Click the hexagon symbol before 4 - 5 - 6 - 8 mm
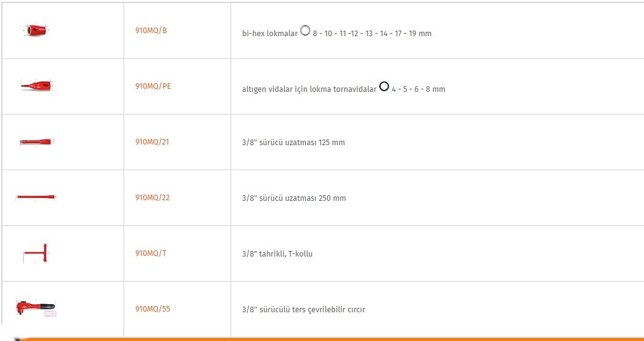 point(384,86)
